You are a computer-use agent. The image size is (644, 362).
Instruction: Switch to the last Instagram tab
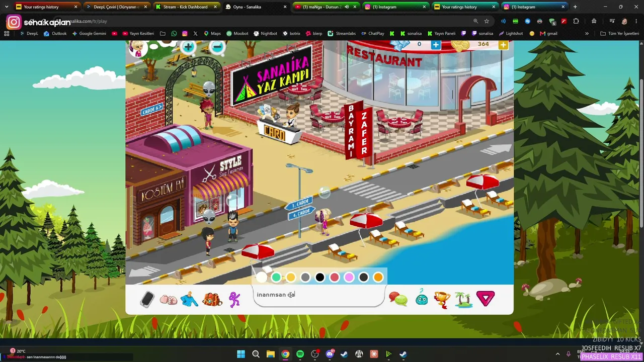pos(534,7)
